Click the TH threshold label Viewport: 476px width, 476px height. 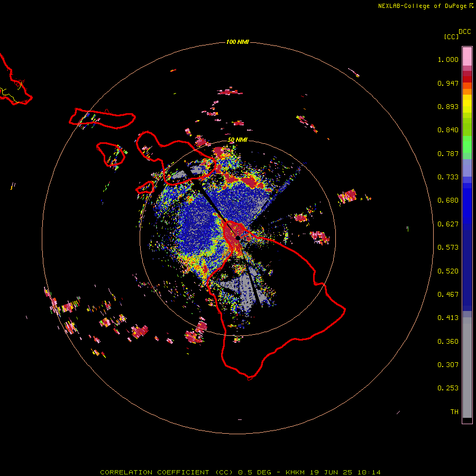coord(454,412)
